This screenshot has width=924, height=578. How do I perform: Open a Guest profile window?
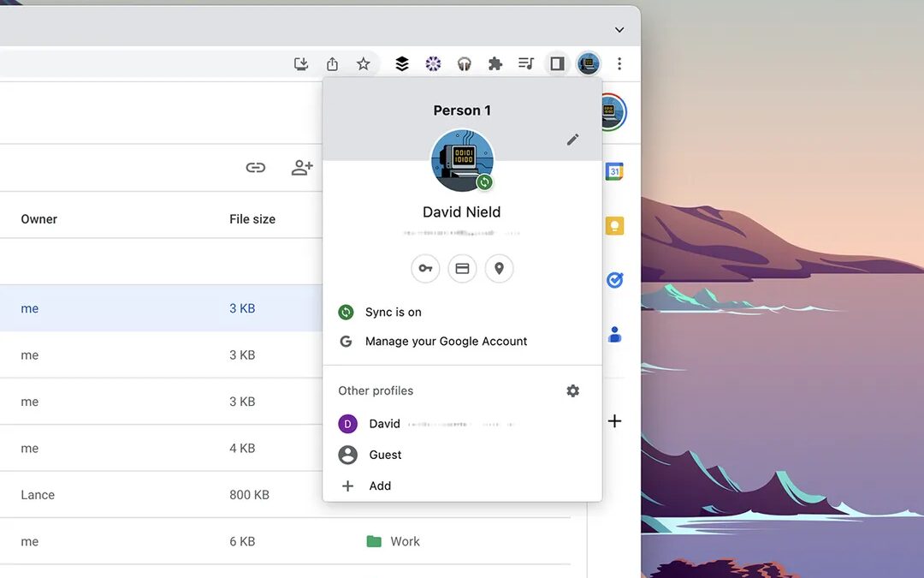point(385,455)
